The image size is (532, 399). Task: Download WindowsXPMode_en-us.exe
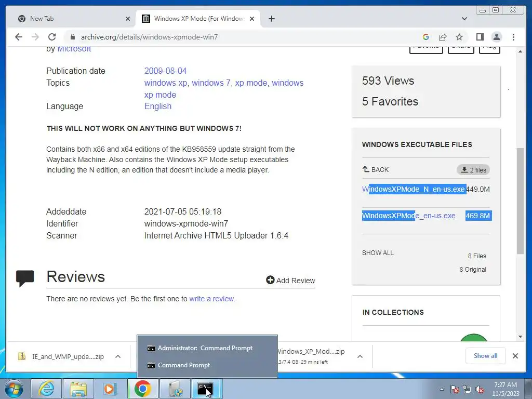[408, 216]
